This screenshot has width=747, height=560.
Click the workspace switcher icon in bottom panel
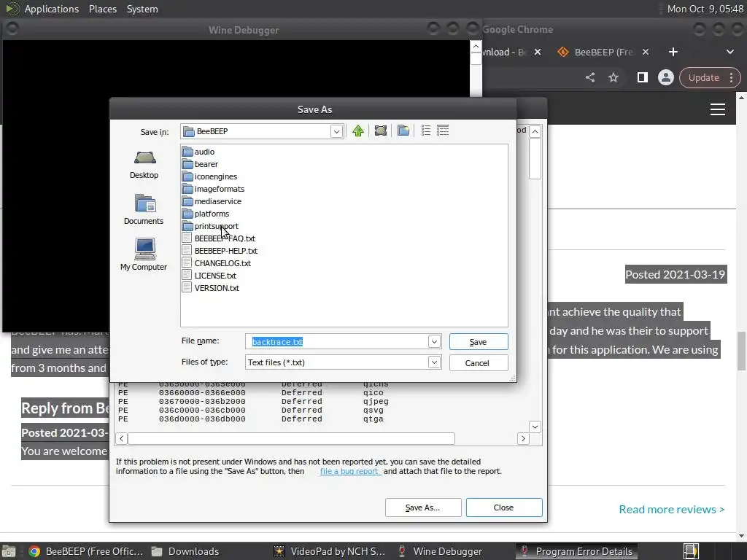[692, 551]
